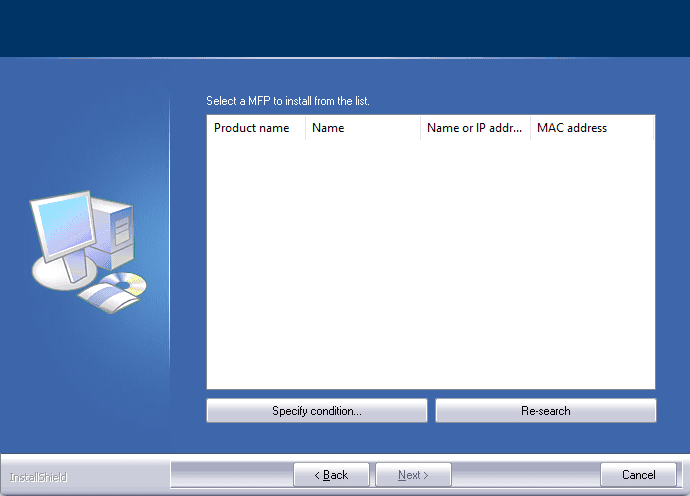Sort by Name or IP address column
Screen dimensions: 690x496
point(474,128)
